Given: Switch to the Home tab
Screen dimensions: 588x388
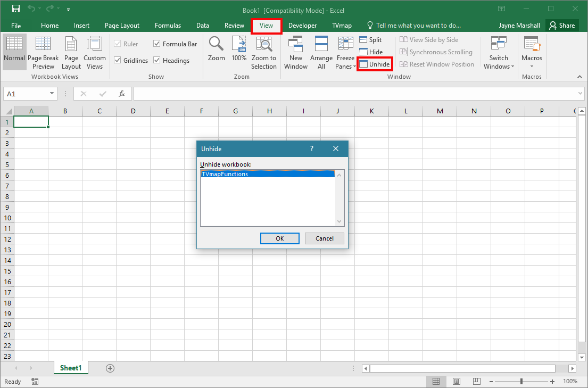Looking at the screenshot, I should 50,26.
